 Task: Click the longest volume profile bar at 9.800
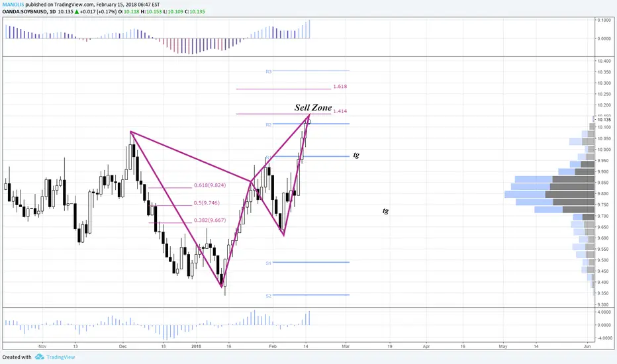(549, 194)
